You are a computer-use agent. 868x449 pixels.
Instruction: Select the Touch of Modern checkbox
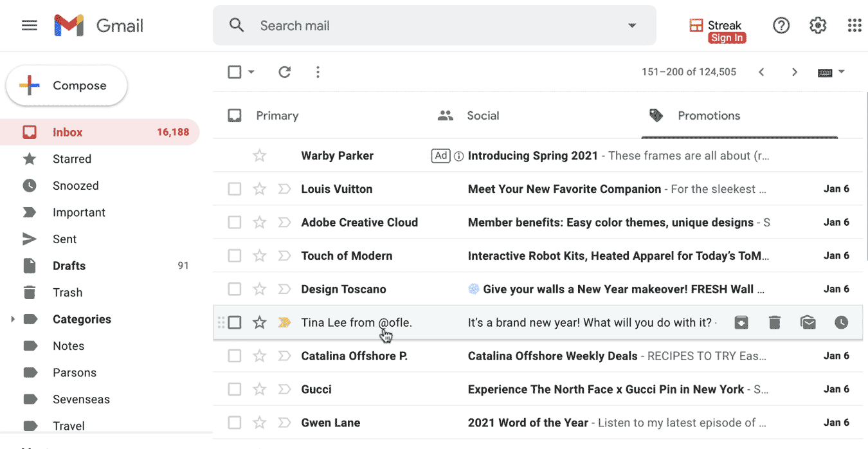[235, 256]
